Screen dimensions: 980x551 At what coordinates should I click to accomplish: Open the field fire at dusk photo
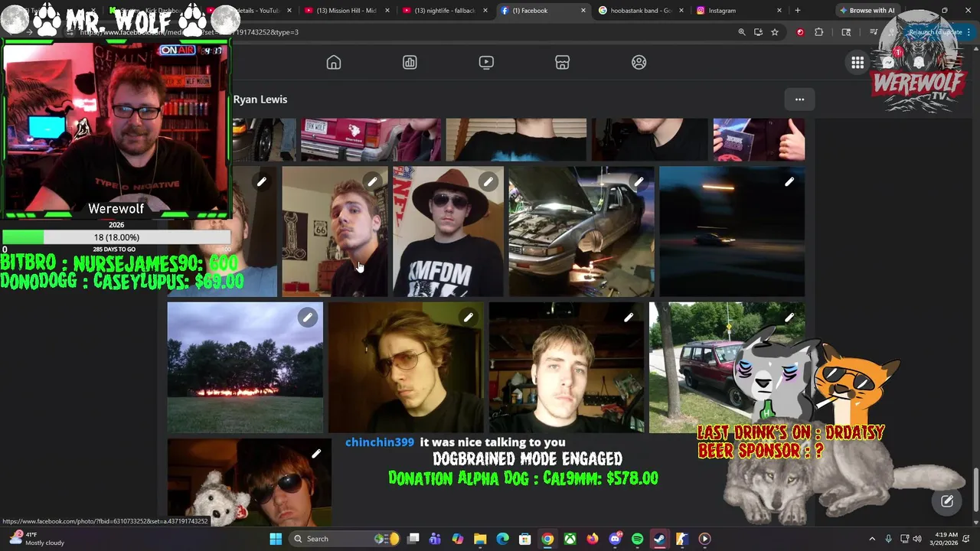pos(245,367)
